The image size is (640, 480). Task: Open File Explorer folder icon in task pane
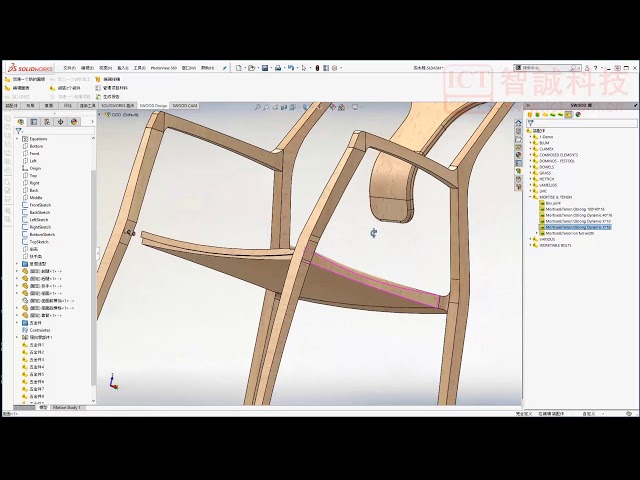point(518,139)
